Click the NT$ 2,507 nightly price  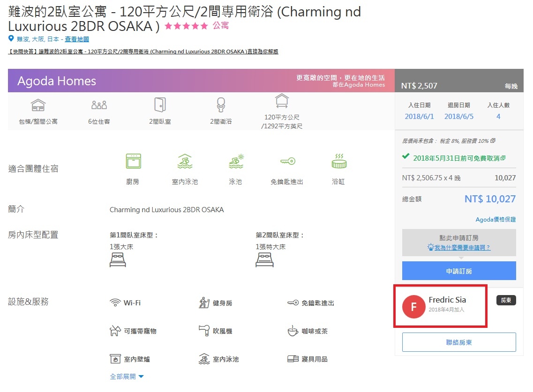[419, 86]
